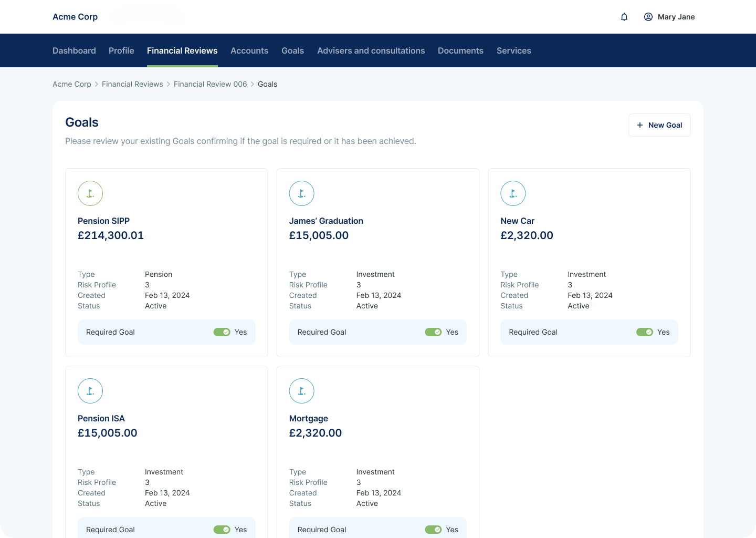Open the Profile tab
Image resolution: width=756 pixels, height=538 pixels.
pos(121,50)
